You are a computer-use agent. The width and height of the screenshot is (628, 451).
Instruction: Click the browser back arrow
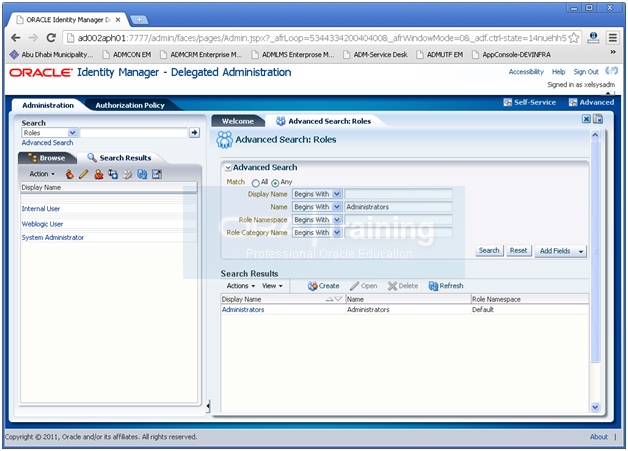pyautogui.click(x=16, y=38)
